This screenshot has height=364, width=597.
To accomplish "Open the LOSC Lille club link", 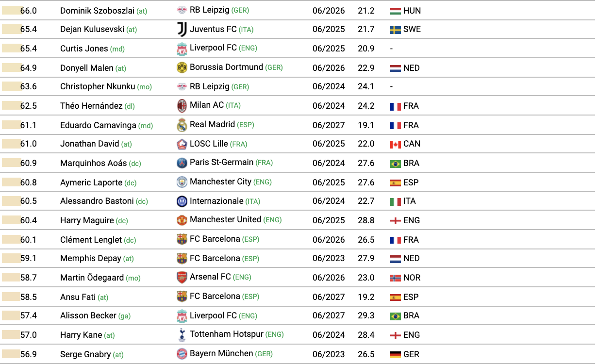I will pyautogui.click(x=209, y=144).
